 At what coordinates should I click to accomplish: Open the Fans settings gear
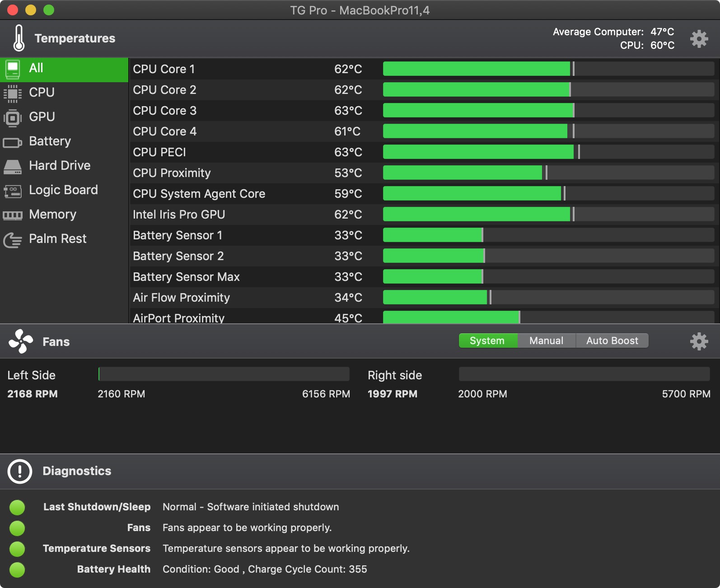coord(699,341)
